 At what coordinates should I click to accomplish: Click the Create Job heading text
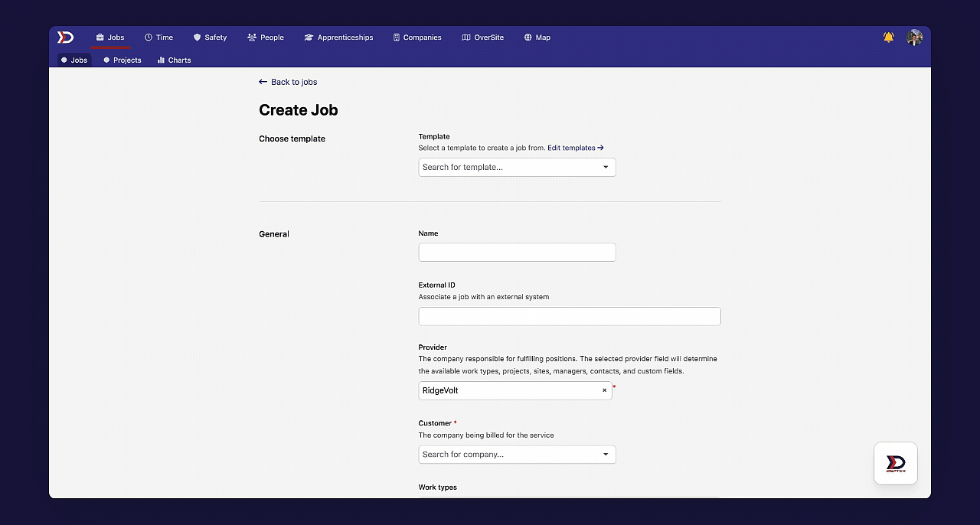(x=299, y=110)
